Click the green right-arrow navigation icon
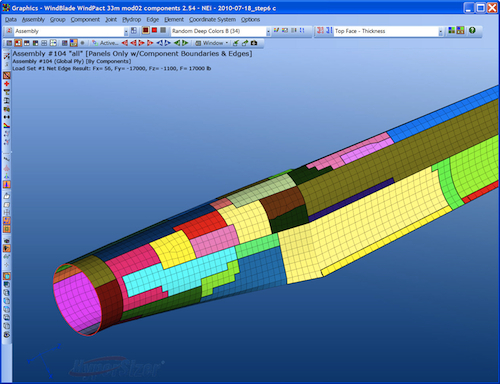The width and height of the screenshot is (500, 384). pos(185,43)
